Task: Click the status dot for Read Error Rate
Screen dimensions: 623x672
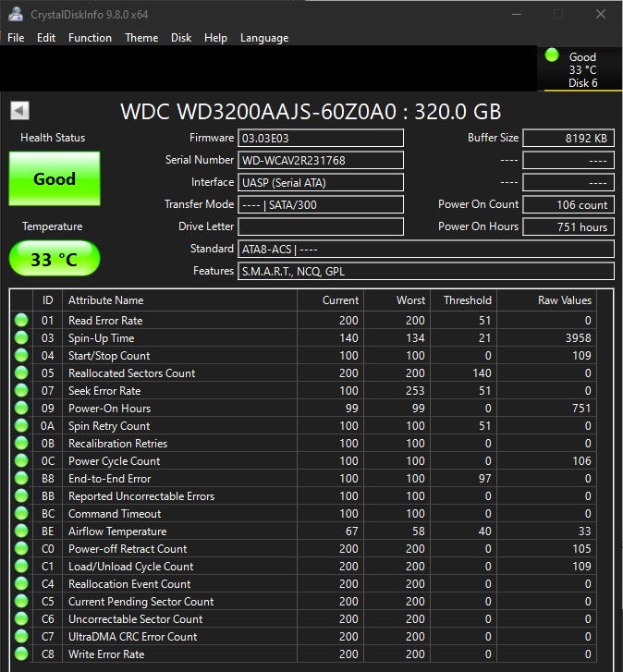Action: click(21, 320)
